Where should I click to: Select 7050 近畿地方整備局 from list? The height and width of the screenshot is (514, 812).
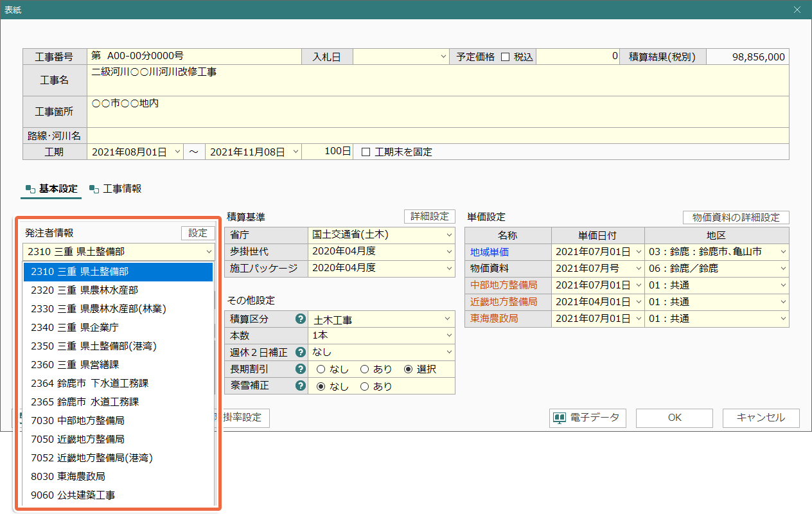(118, 439)
